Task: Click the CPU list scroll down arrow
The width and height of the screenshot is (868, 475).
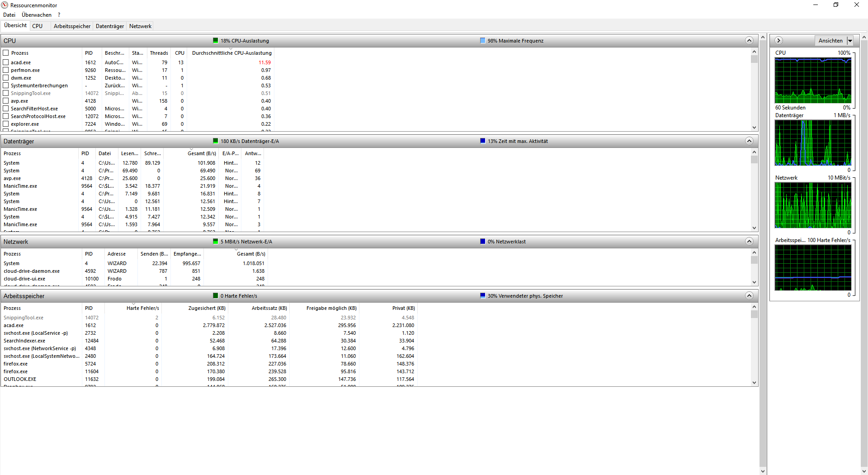Action: [754, 128]
